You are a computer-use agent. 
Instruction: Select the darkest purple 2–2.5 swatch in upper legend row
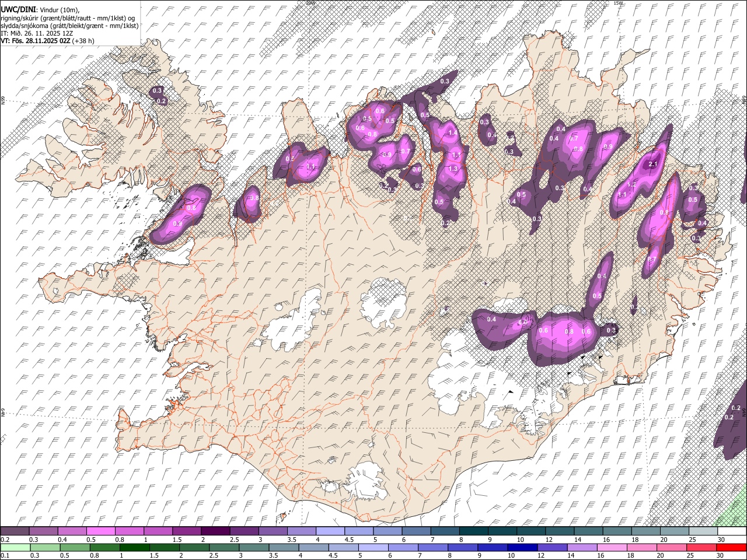(215, 531)
